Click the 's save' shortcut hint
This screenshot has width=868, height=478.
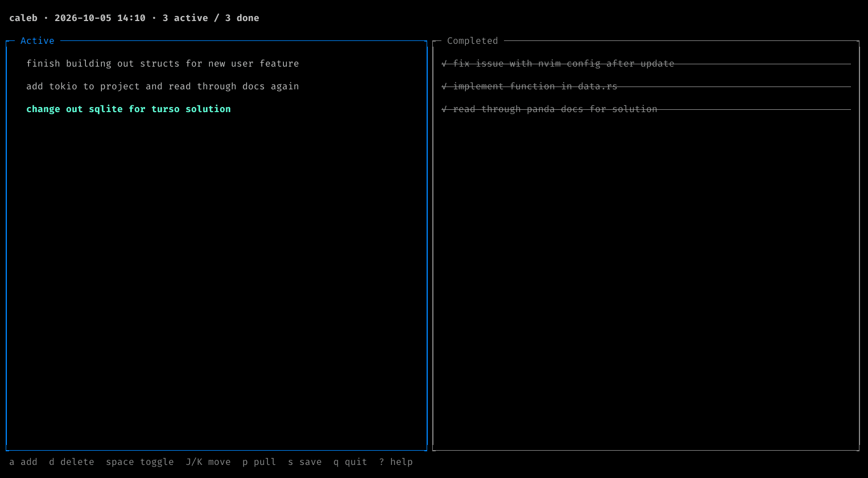[305, 462]
